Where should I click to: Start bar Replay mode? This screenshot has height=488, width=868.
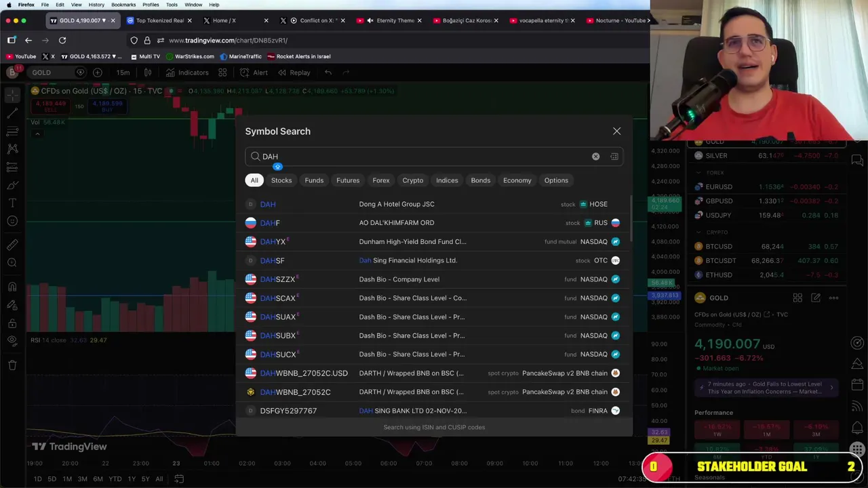[294, 73]
